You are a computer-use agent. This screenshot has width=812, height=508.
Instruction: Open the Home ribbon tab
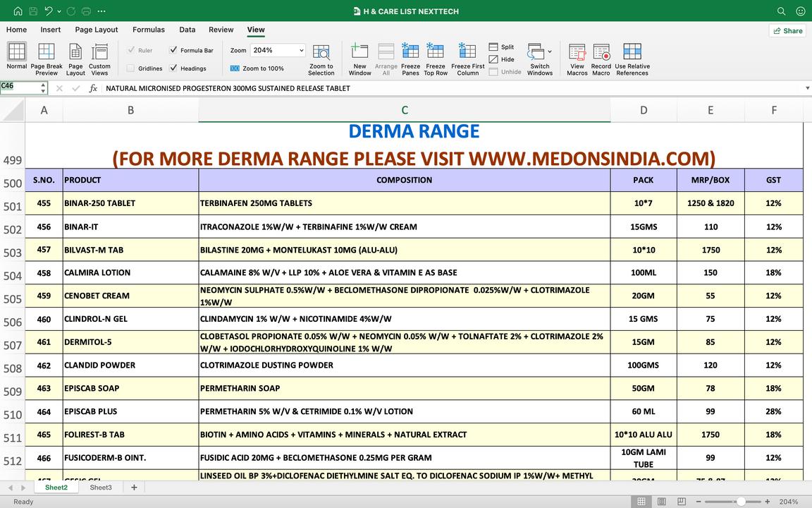pos(17,30)
